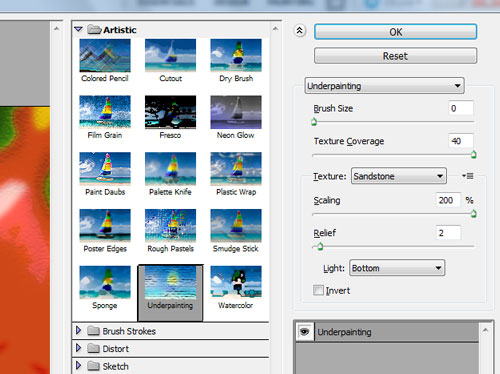The height and width of the screenshot is (374, 500).
Task: Click the Artistic folder icon
Action: tap(94, 29)
